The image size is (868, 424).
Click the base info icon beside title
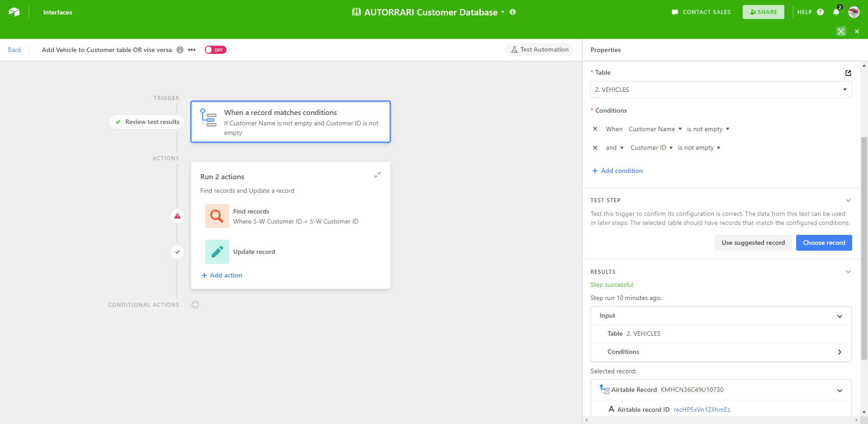(x=513, y=12)
